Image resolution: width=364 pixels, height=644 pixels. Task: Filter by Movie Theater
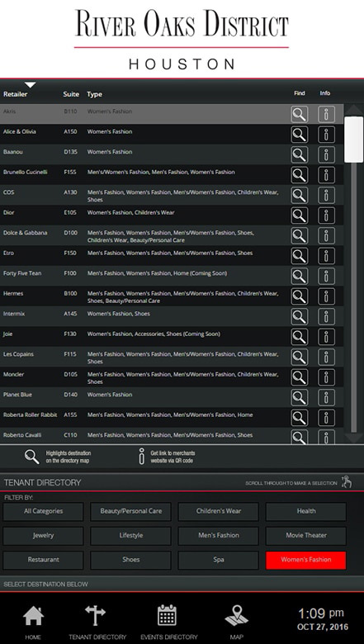(x=306, y=536)
